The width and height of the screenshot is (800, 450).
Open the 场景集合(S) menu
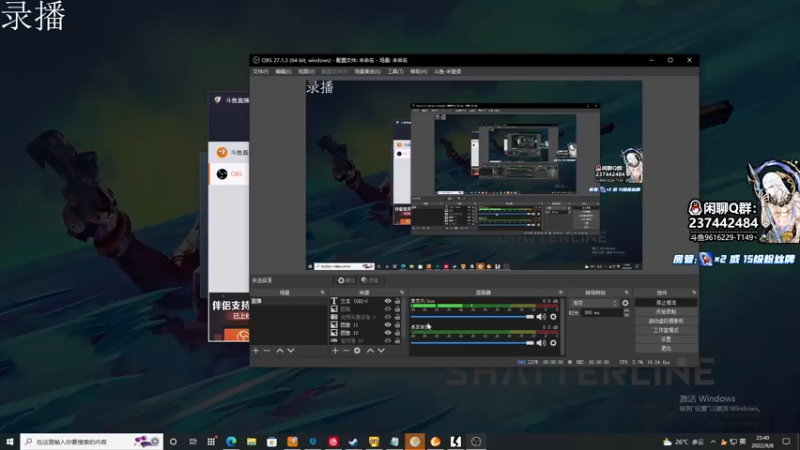click(367, 71)
